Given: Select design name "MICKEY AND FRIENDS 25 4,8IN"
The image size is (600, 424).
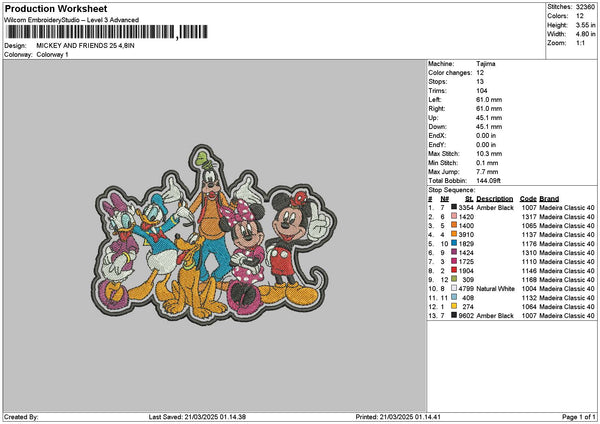Looking at the screenshot, I should pyautogui.click(x=85, y=46).
